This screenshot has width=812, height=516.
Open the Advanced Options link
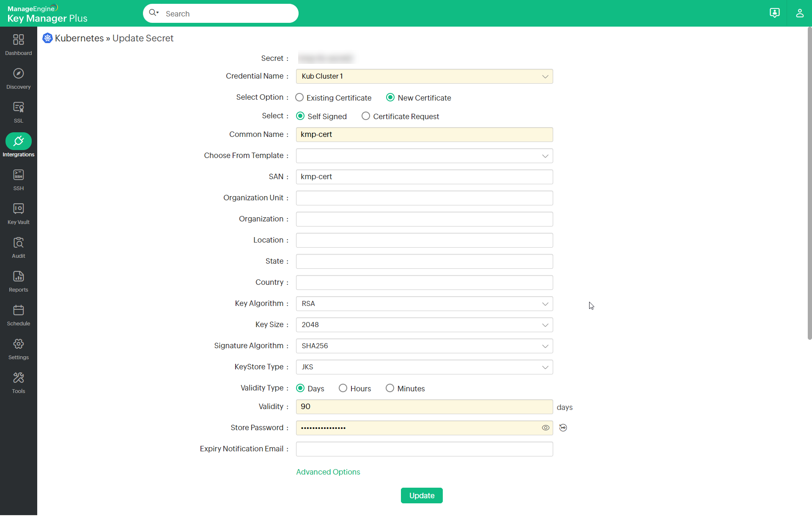(x=328, y=472)
